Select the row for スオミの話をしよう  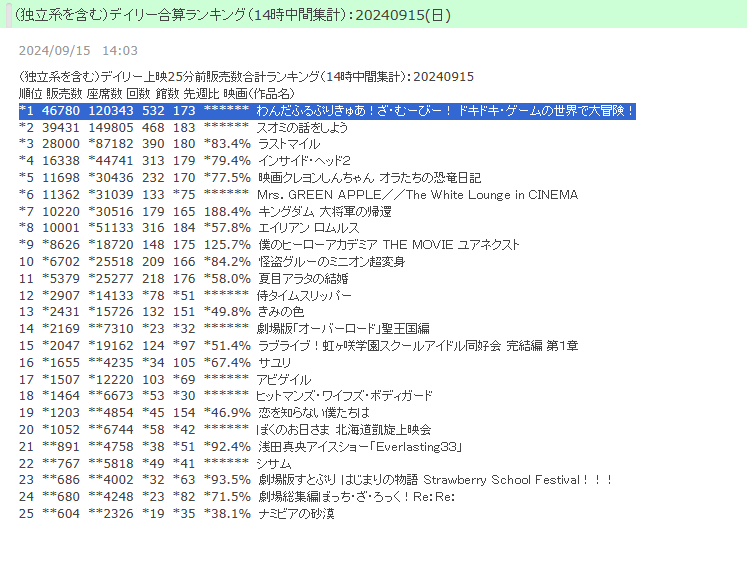coord(183,128)
